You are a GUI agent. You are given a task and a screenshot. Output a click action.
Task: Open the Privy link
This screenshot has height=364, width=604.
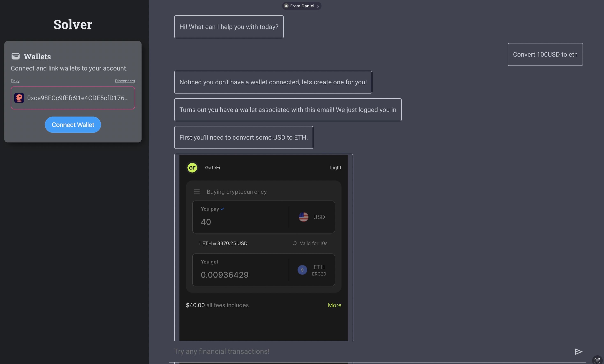(15, 81)
